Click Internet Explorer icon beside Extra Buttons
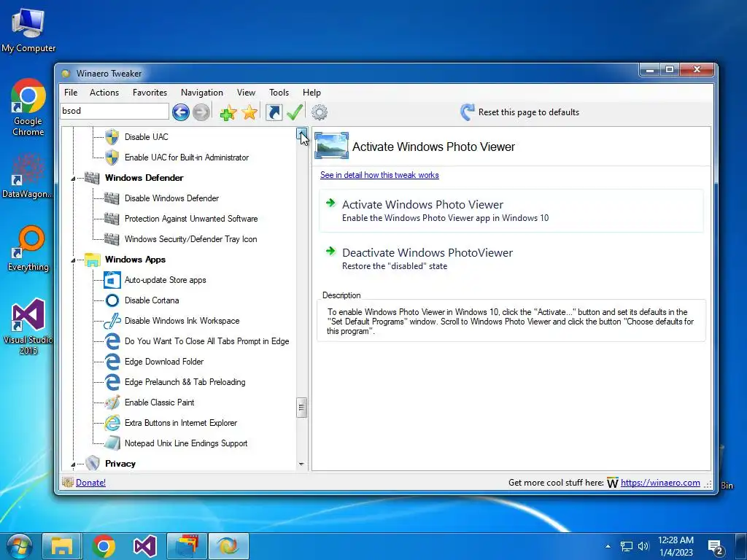The width and height of the screenshot is (747, 560). click(x=112, y=423)
